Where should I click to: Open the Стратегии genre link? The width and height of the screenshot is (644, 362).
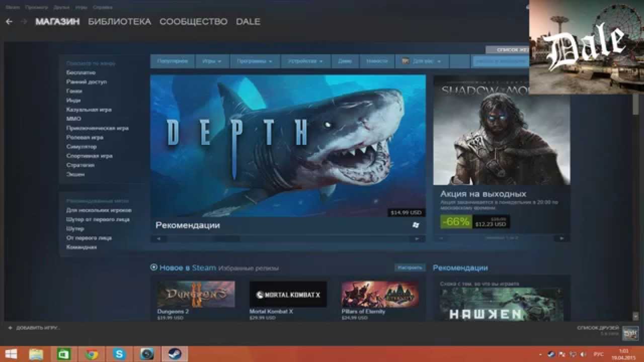(80, 165)
